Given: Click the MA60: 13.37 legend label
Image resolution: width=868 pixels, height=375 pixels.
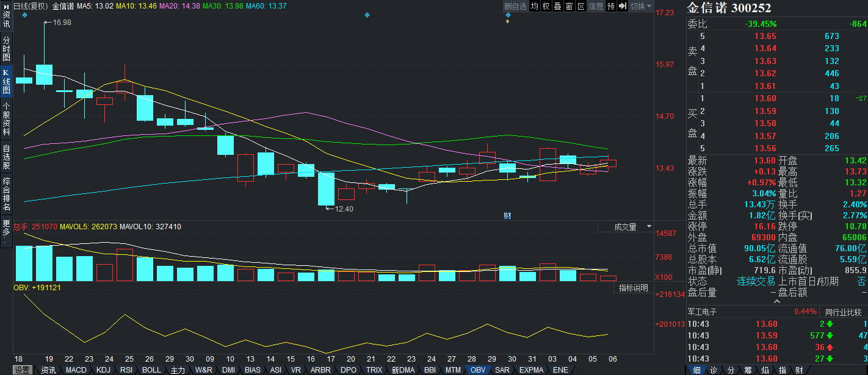Looking at the screenshot, I should 266,6.
